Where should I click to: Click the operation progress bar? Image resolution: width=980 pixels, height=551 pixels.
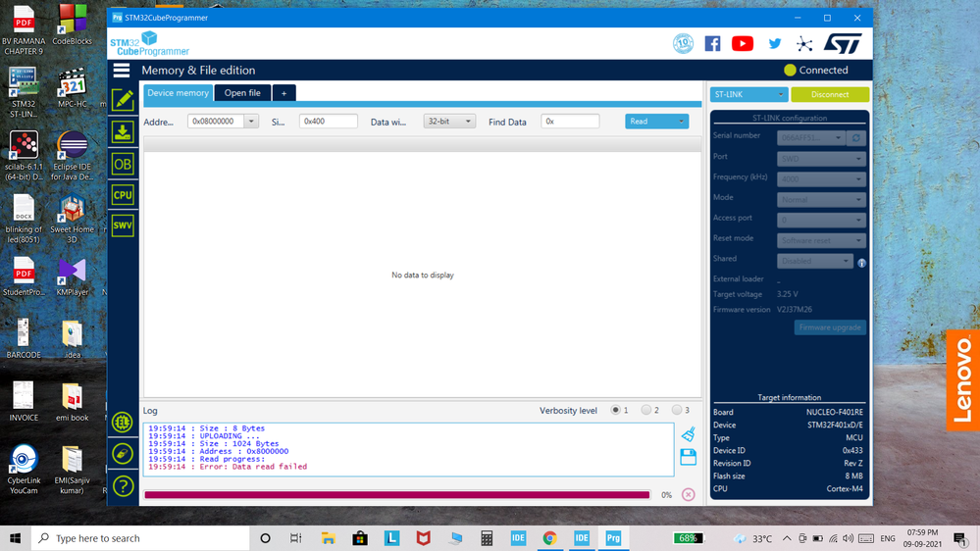click(397, 495)
